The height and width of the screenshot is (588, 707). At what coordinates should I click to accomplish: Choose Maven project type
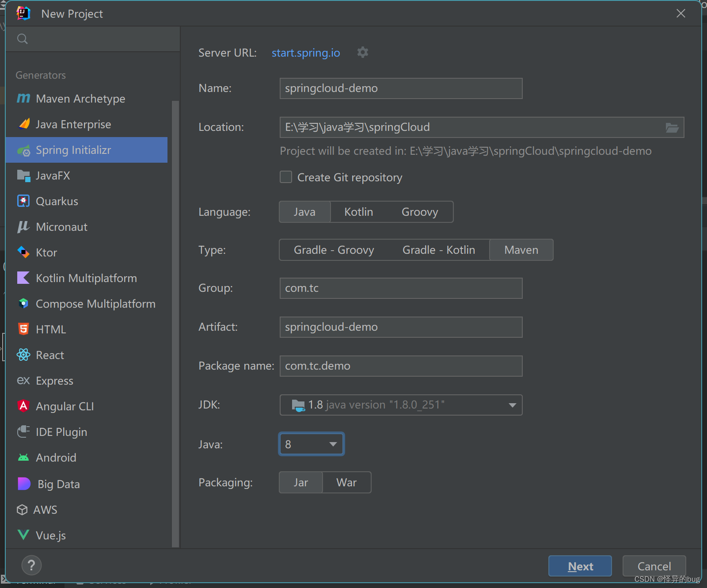pos(521,250)
